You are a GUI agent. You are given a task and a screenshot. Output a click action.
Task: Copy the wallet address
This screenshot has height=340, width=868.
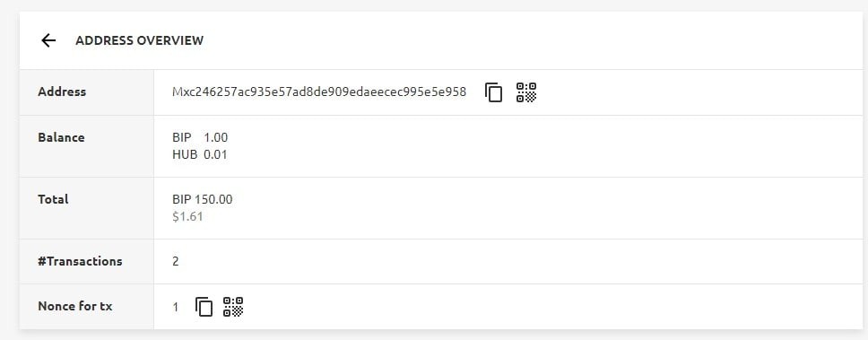pos(493,92)
